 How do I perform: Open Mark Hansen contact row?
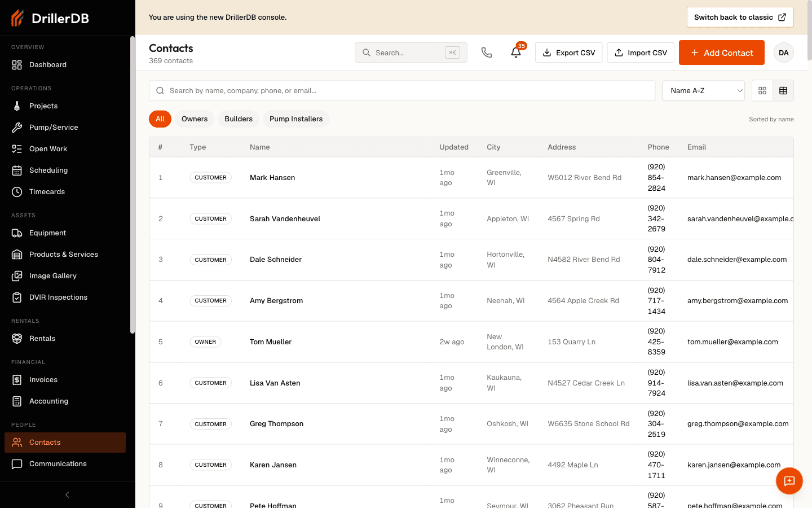click(x=471, y=177)
